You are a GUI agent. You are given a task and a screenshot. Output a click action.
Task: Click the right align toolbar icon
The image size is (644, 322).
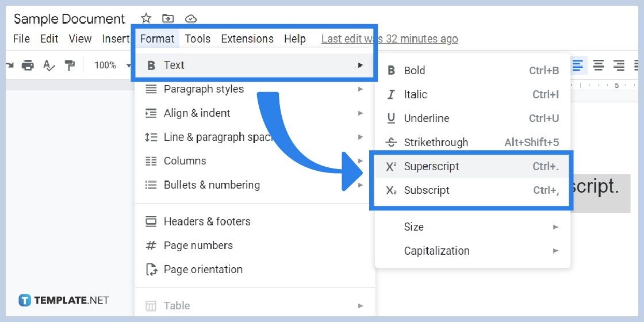tap(619, 65)
